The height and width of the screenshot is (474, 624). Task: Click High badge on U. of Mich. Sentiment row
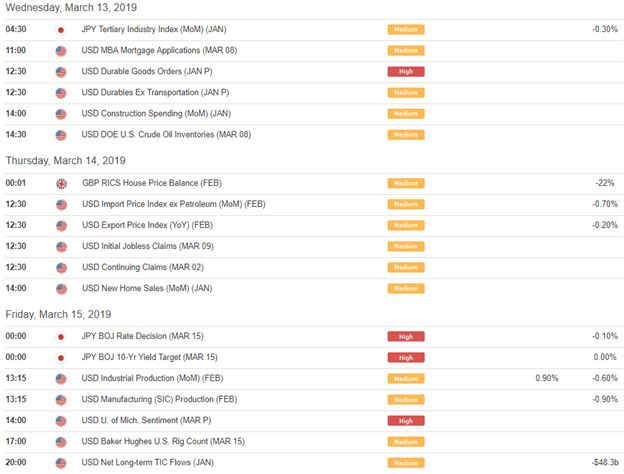tap(406, 421)
